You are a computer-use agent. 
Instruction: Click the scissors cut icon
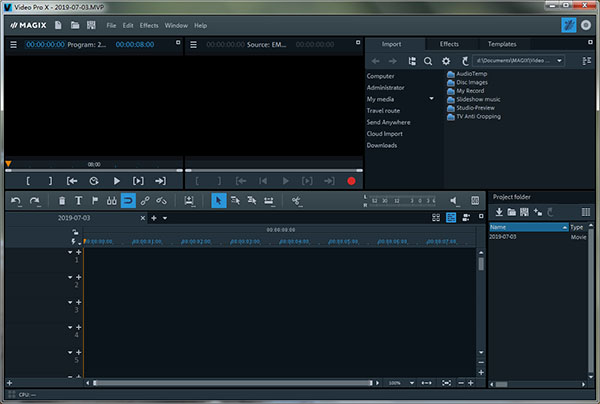(296, 200)
